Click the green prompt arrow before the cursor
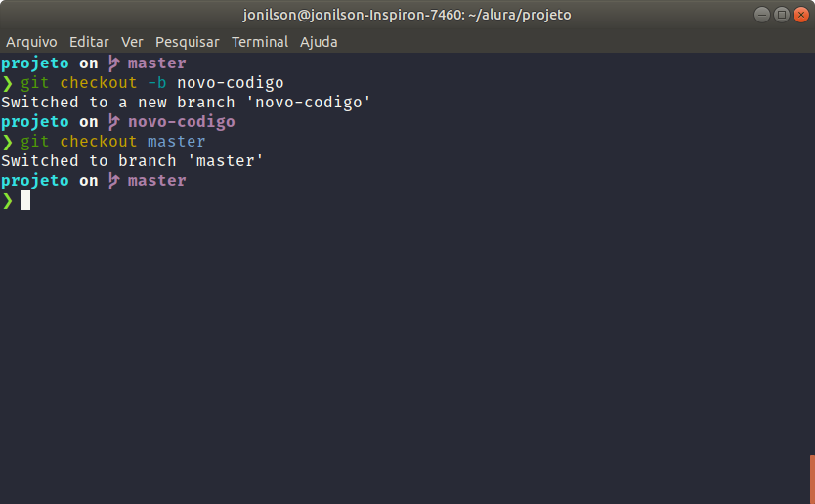The image size is (815, 504). (8, 200)
